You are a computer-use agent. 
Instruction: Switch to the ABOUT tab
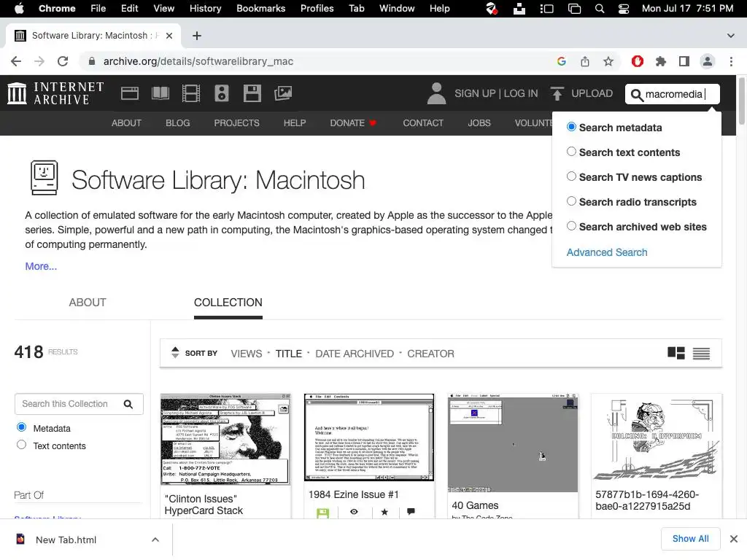coord(88,303)
